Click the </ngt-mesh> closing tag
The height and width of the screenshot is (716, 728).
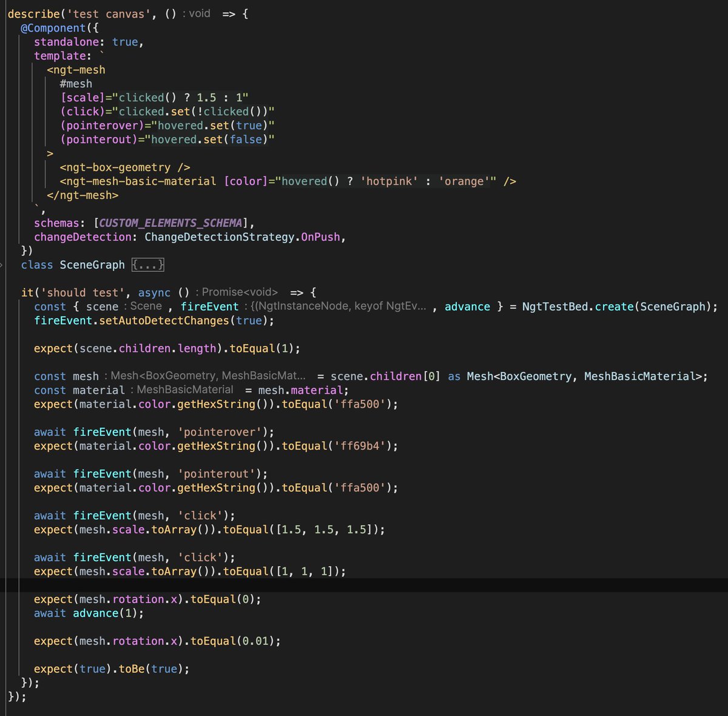click(x=83, y=195)
